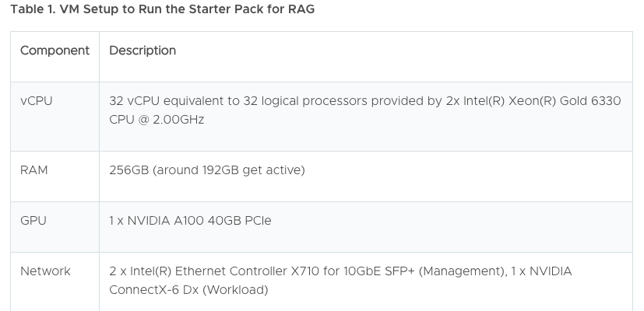Click the 'GPU' row label
Screen dimensions: 644x311
(x=33, y=220)
